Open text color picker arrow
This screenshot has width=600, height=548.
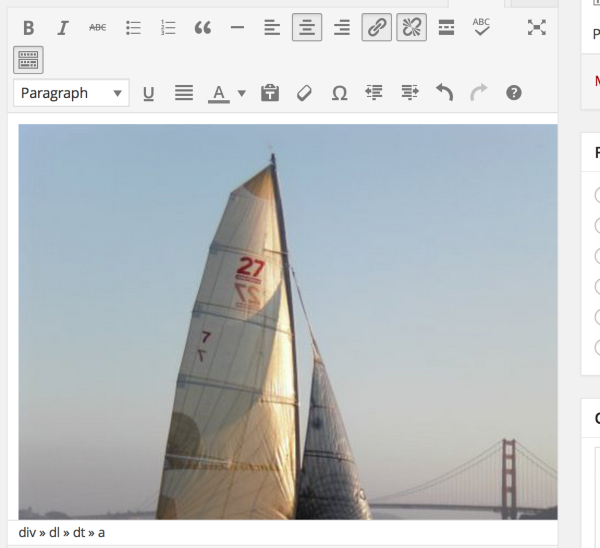click(241, 93)
